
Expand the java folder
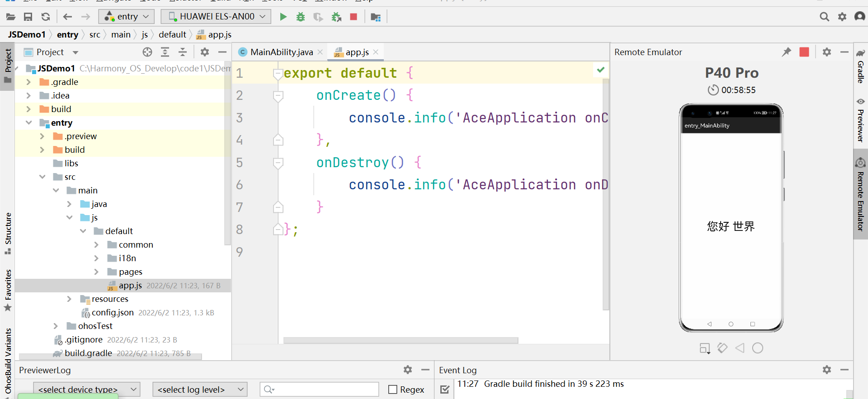(x=69, y=204)
